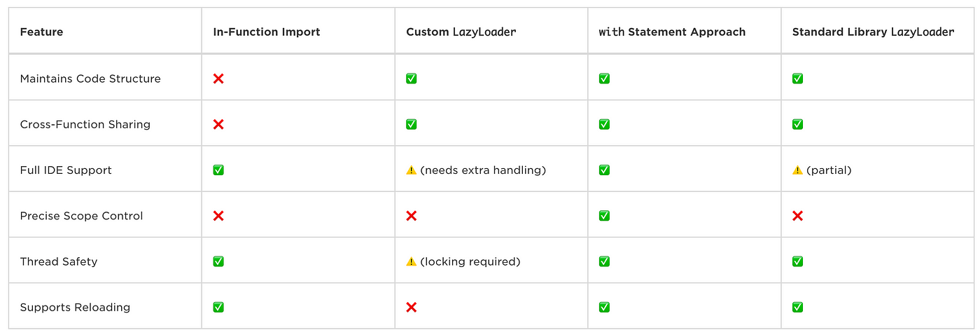Viewport: 980px width, 335px height.
Task: Click red cross for In-Function Import Cross-Function Sharing
Action: [x=218, y=124]
